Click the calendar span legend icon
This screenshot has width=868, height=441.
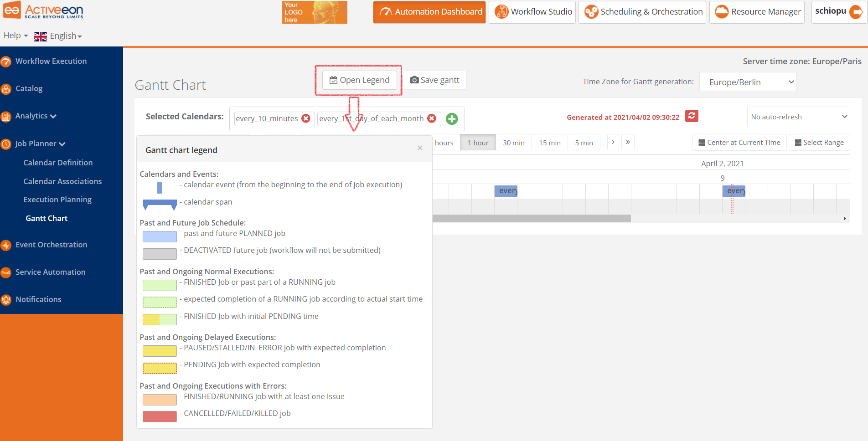click(x=160, y=205)
